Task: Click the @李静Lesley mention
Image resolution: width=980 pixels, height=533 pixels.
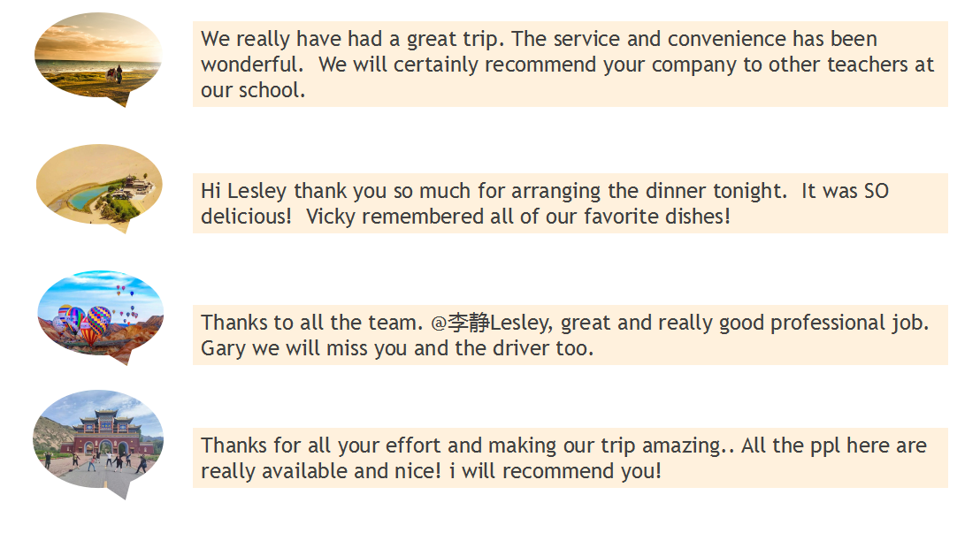Action: click(492, 323)
